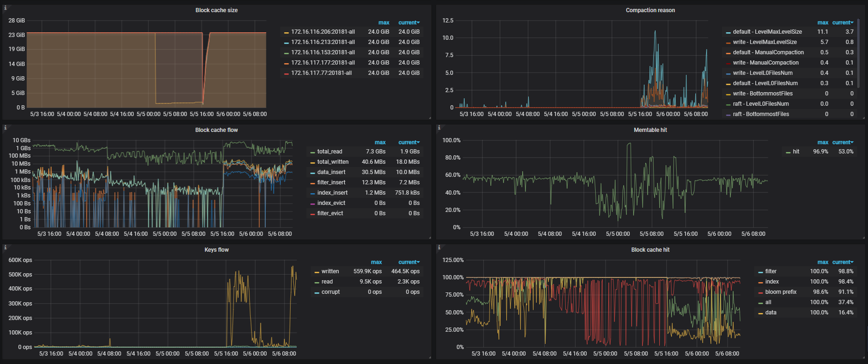Image resolution: width=868 pixels, height=364 pixels.
Task: Toggle bloom prefix series in Block cache hit
Action: 780,292
